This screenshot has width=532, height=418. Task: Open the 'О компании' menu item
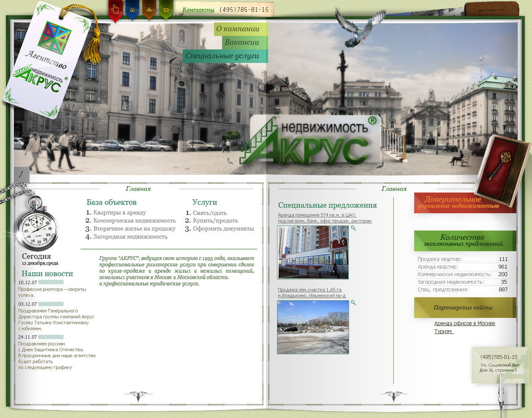tap(238, 29)
